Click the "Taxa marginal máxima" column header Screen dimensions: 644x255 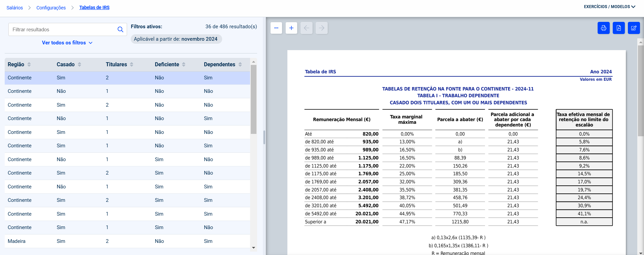click(x=407, y=119)
